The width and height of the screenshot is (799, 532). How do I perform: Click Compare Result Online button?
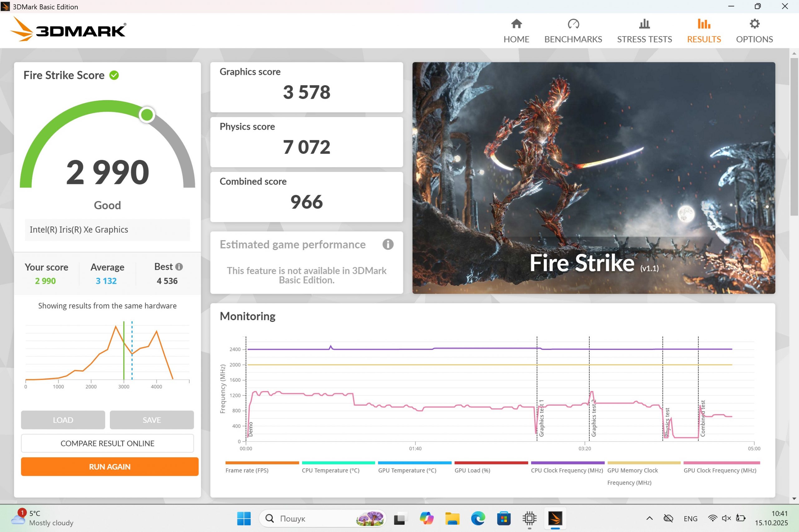click(107, 443)
